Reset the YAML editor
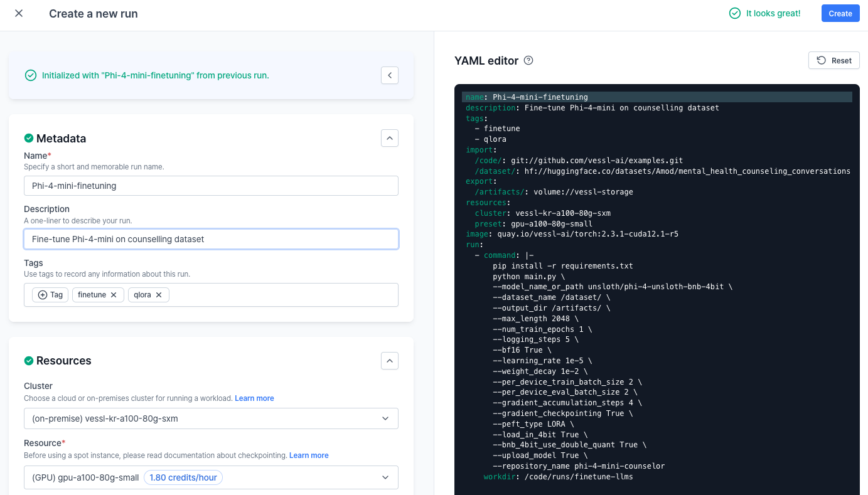This screenshot has height=495, width=868. click(834, 60)
